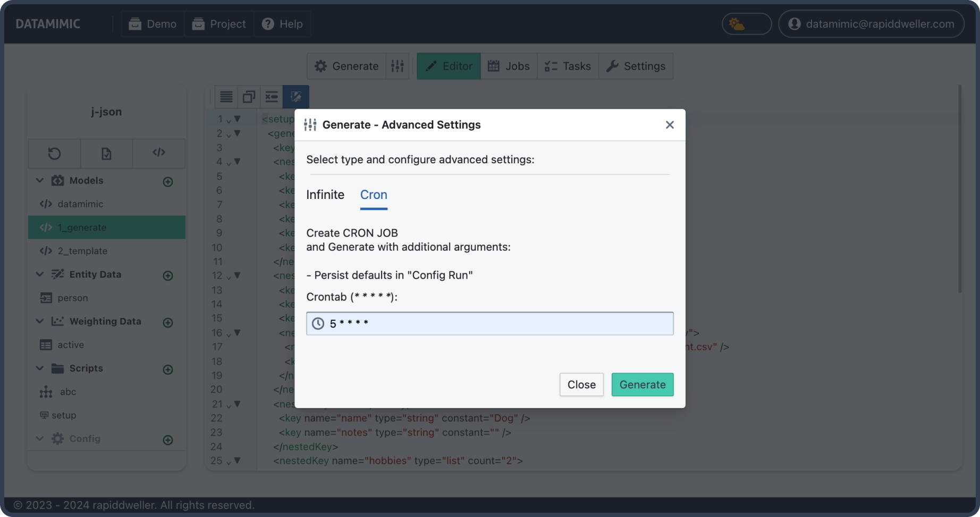The image size is (980, 517).
Task: Click the duplicate/copy icon in editor toolbar
Action: (248, 96)
